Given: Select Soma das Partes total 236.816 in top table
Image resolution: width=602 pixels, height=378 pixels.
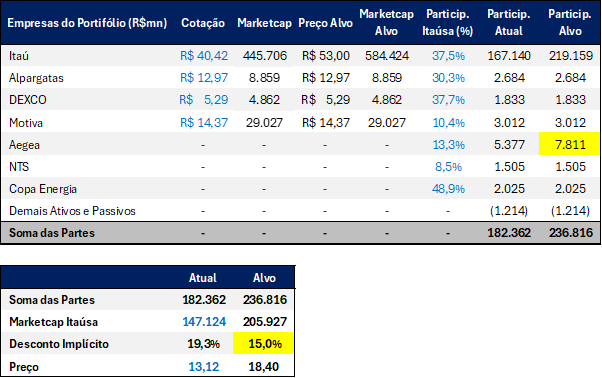Looking at the screenshot, I should (571, 233).
